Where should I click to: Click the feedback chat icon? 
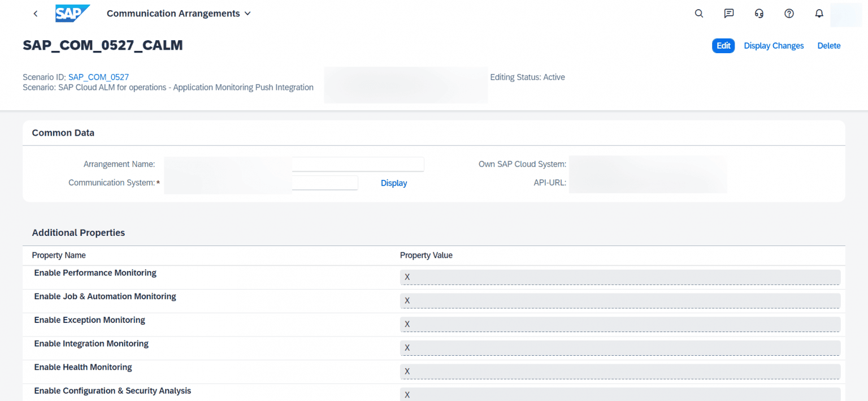[x=728, y=13]
